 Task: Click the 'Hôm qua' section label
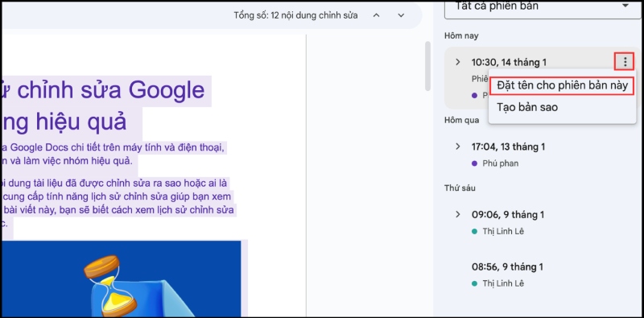point(461,120)
